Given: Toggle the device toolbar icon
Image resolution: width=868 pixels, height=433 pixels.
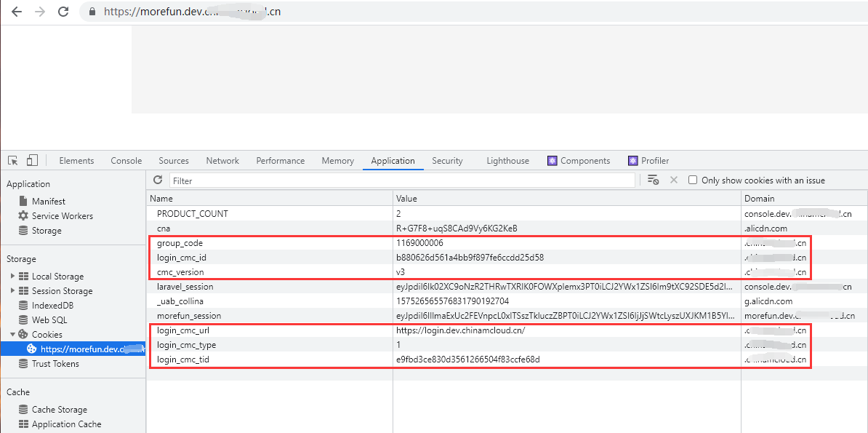Looking at the screenshot, I should pyautogui.click(x=32, y=161).
